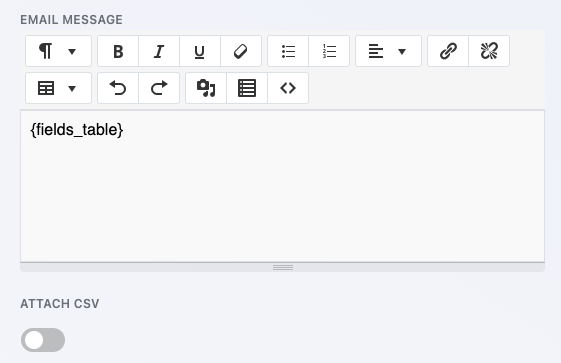This screenshot has height=363, width=561.
Task: Redo the last edit
Action: (159, 88)
